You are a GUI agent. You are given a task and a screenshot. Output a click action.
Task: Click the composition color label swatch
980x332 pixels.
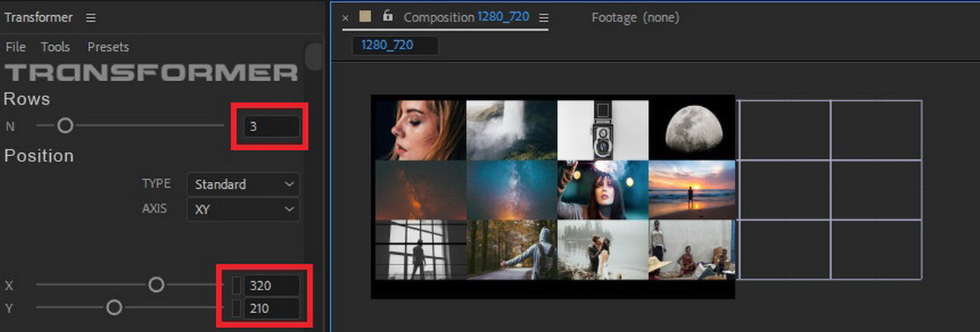[365, 16]
